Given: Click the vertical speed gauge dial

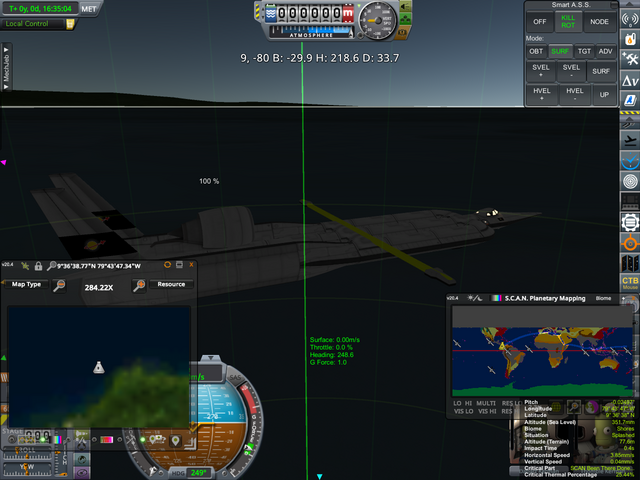Looking at the screenshot, I should [x=378, y=21].
